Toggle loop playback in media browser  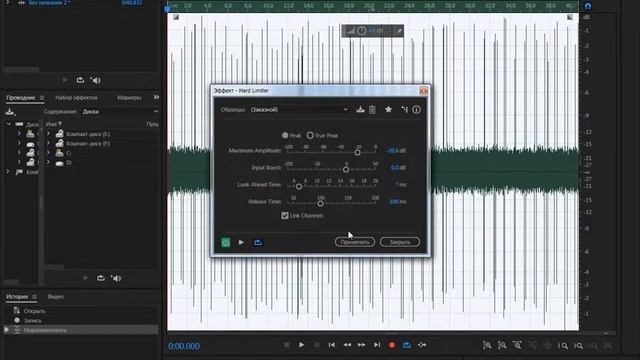tap(100, 278)
